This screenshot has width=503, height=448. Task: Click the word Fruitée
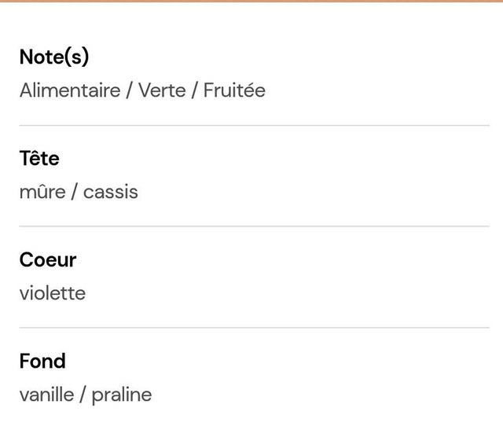234,90
